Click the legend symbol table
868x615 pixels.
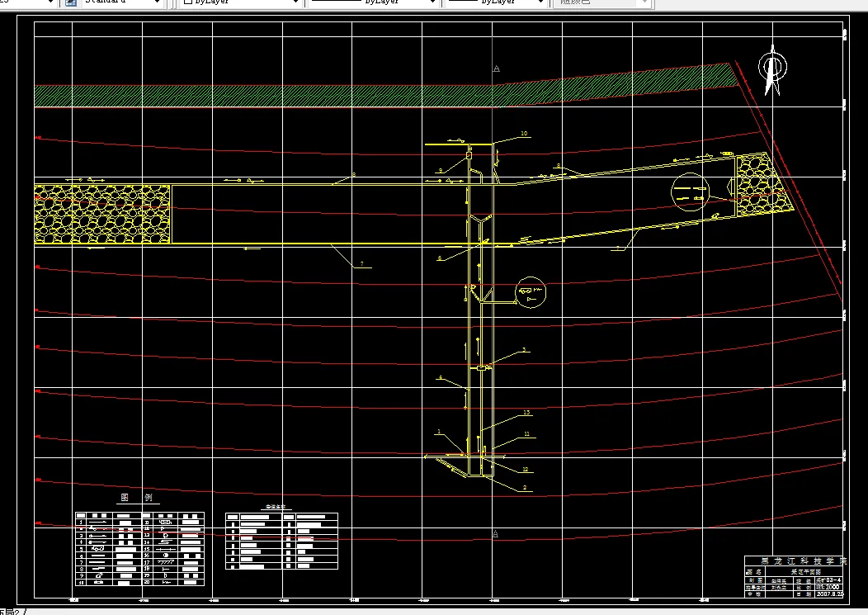click(x=140, y=548)
